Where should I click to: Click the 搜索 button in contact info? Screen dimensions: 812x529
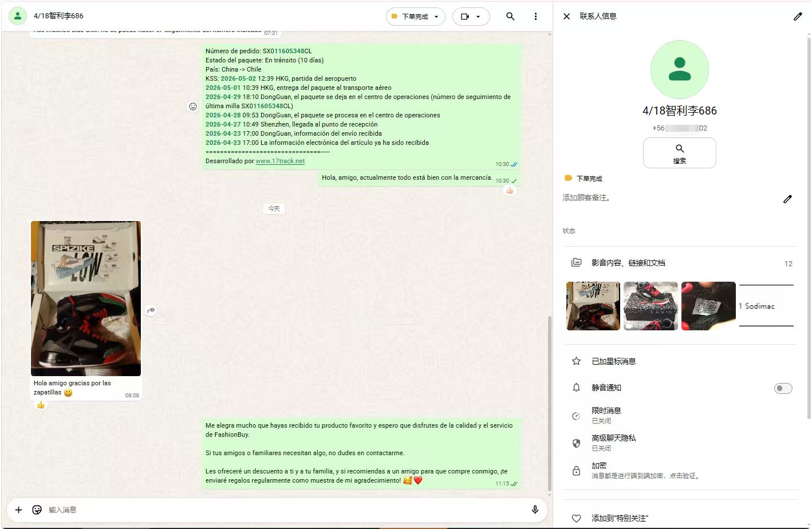pos(680,153)
